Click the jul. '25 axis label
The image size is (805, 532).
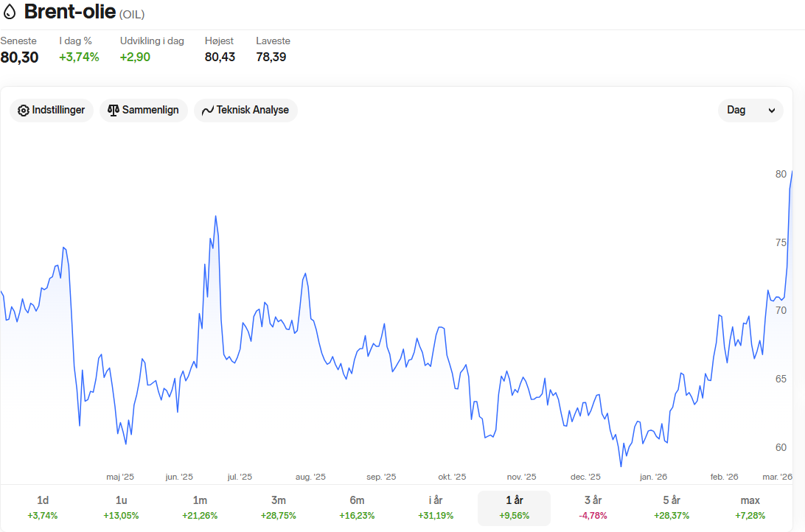coord(240,477)
